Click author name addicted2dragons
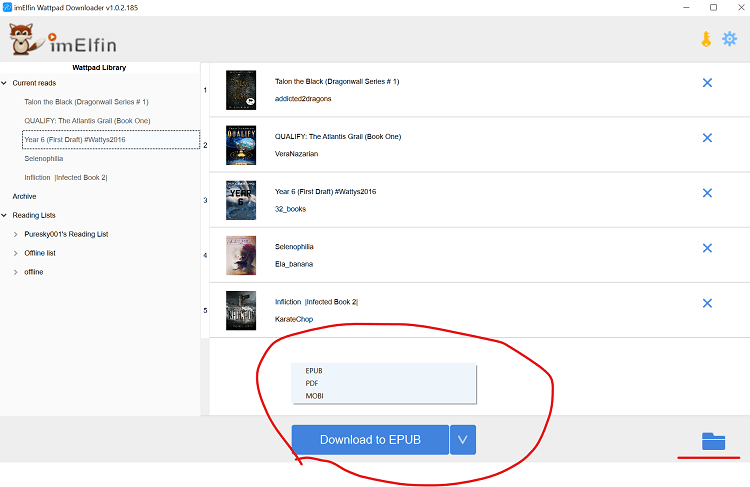Image resolution: width=750 pixels, height=487 pixels. click(x=303, y=99)
